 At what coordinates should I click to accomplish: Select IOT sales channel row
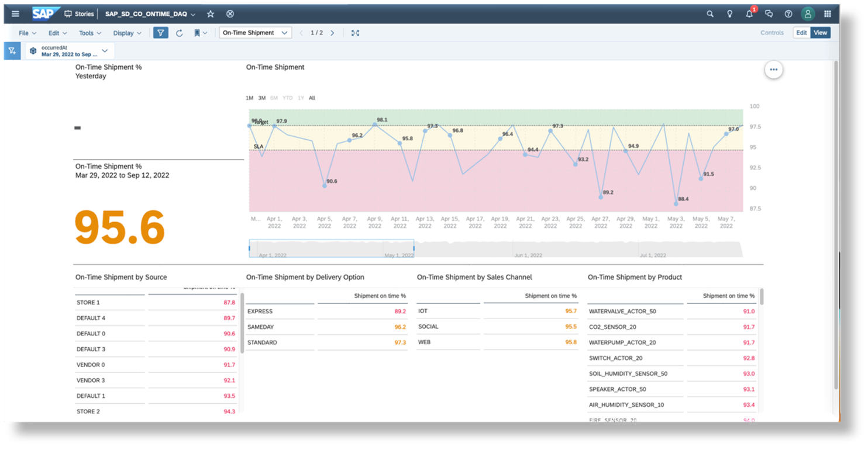pos(497,311)
